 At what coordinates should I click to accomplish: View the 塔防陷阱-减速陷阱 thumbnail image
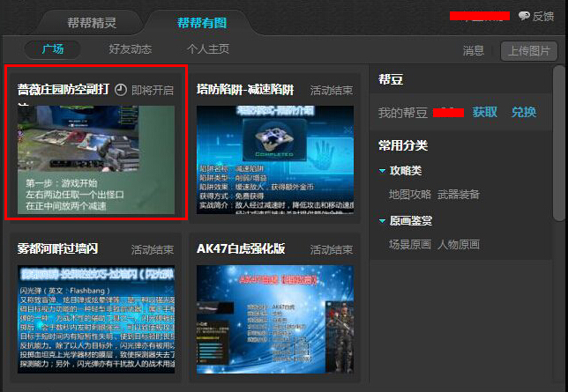[275, 159]
